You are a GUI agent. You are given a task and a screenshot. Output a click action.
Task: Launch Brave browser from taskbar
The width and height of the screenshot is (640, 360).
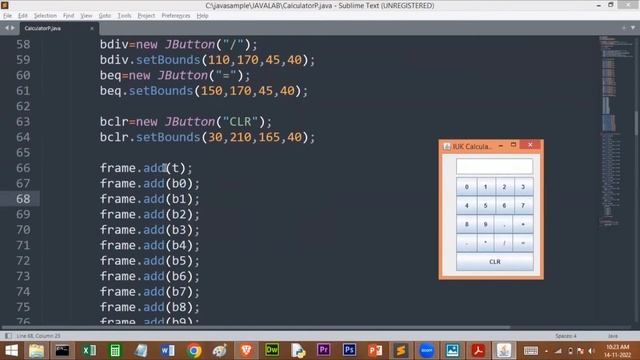tap(246, 351)
